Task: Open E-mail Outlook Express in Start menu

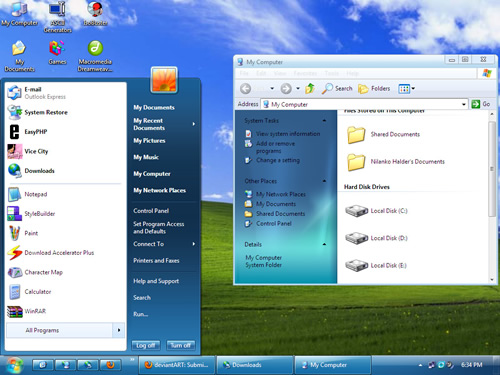Action: (66, 93)
